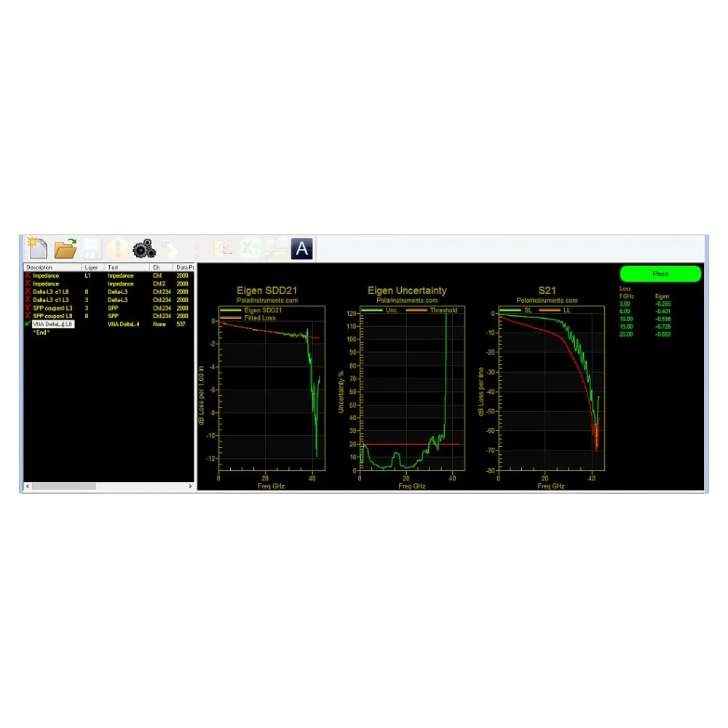
Task: Click the horizontal scrollbar right arrow
Action: (x=190, y=485)
